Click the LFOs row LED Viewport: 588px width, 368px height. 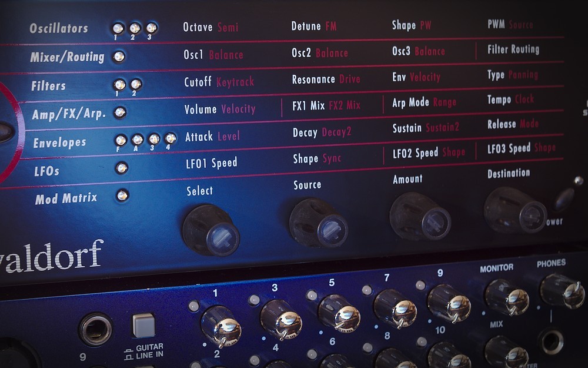tap(122, 168)
